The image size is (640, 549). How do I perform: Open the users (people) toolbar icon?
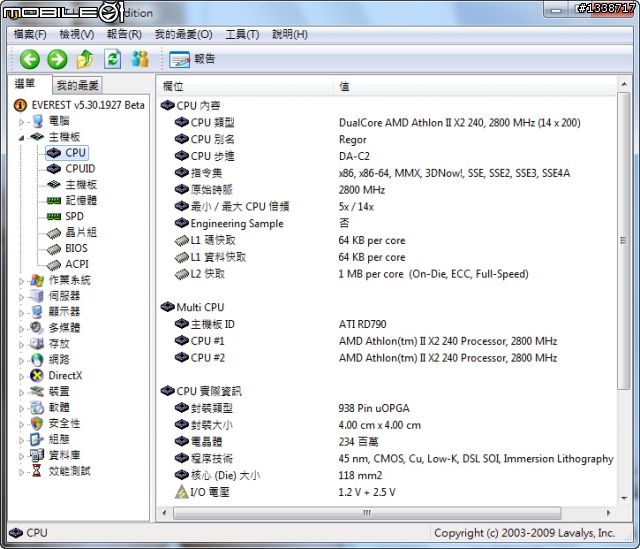point(140,59)
